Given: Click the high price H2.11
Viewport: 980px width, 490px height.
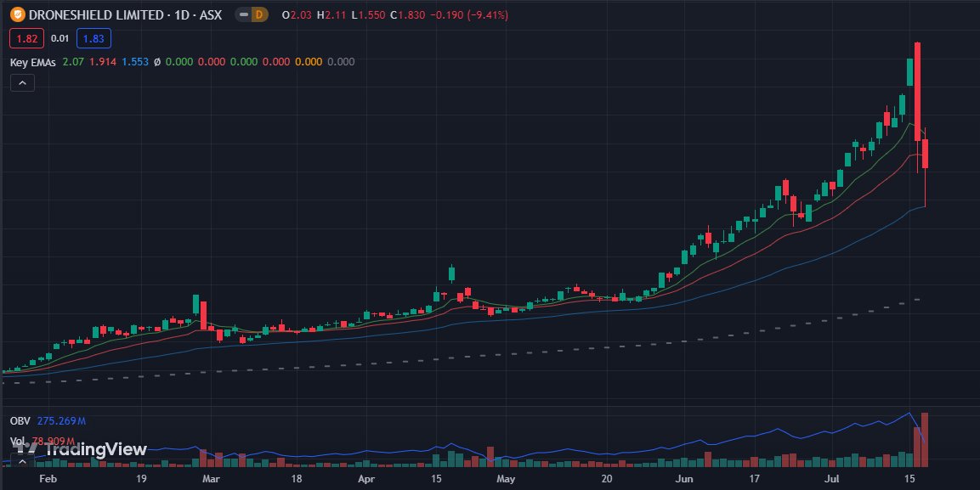Looking at the screenshot, I should (x=331, y=15).
